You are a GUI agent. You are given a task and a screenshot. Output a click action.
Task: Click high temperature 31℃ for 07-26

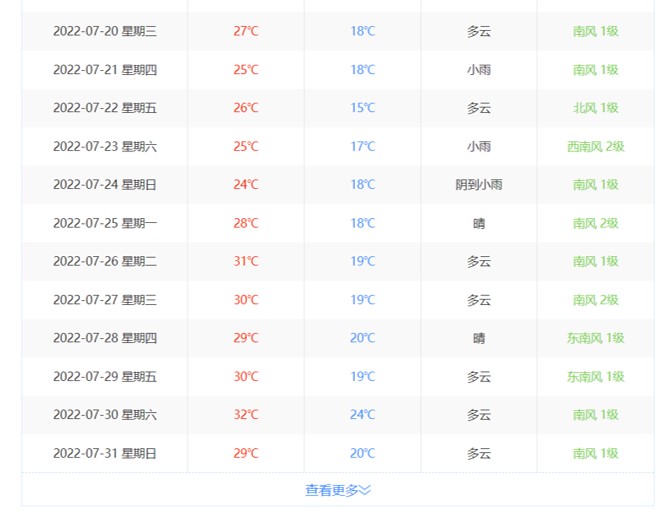pyautogui.click(x=246, y=262)
